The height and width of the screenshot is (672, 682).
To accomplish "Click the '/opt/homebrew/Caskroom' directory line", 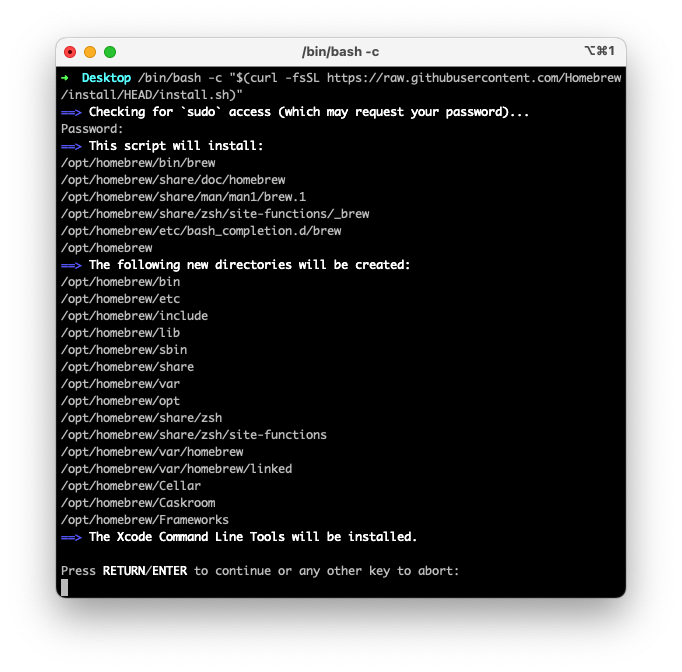I will pyautogui.click(x=138, y=502).
